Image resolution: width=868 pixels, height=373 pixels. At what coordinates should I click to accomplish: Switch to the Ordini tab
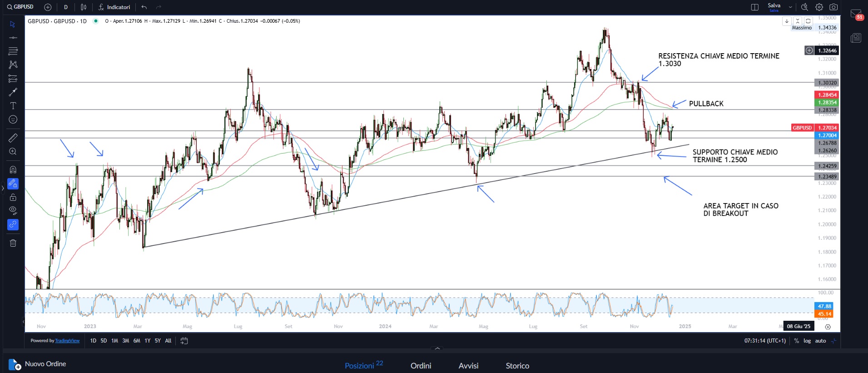[x=421, y=366]
